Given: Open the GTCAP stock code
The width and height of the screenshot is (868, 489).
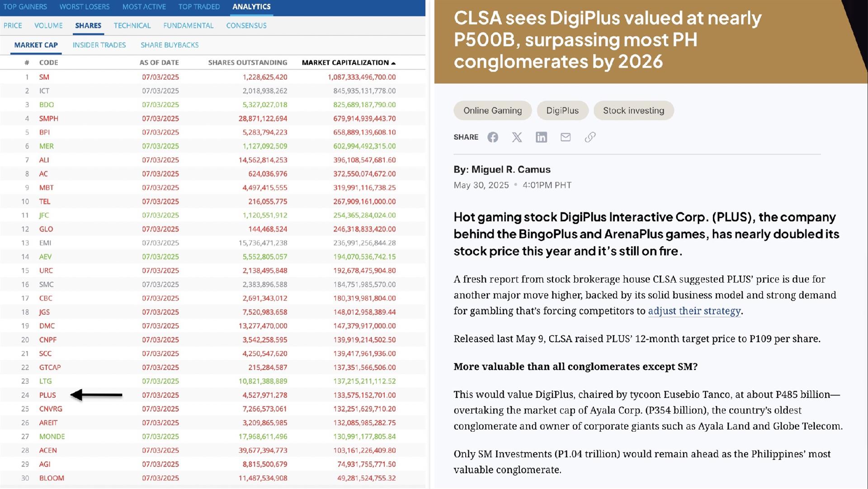Looking at the screenshot, I should point(50,367).
